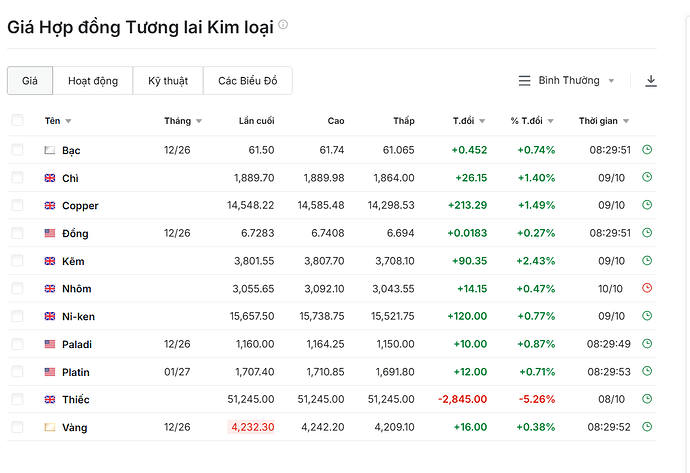Click the US flag beside Platin
Viewport: 690px width, 473px height.
pos(50,372)
